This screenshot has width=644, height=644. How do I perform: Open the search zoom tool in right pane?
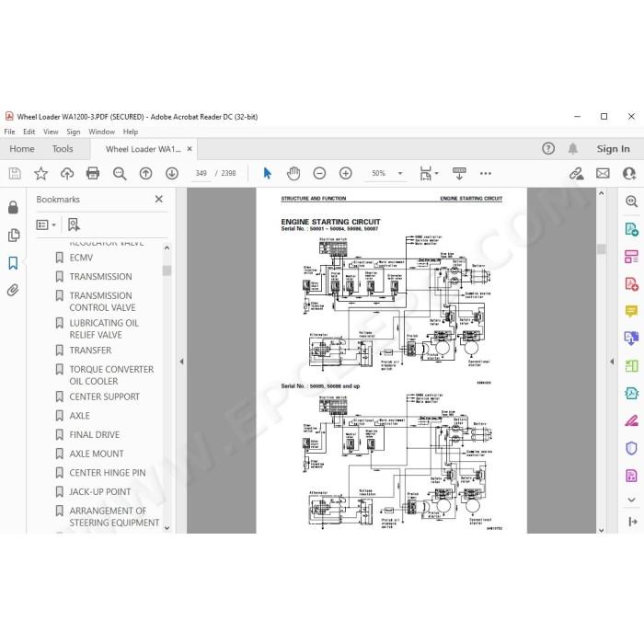[631, 201]
